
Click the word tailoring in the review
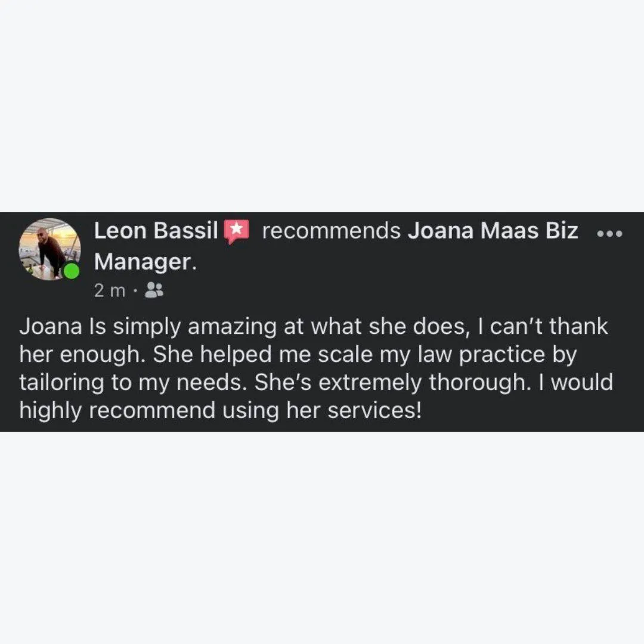[61, 383]
